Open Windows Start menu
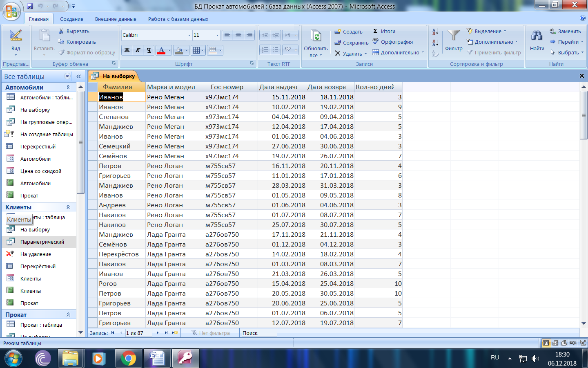Viewport: 588px width, 368px height. 13,359
